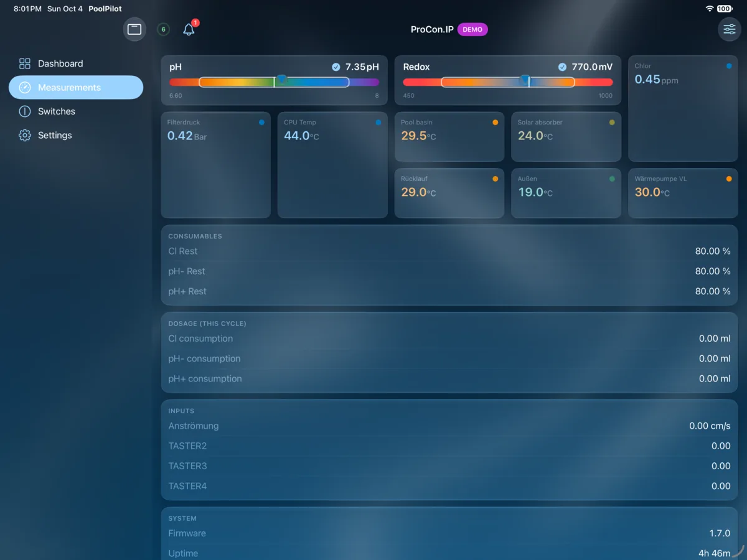Select the TASTER4 row
Image resolution: width=747 pixels, height=560 pixels.
(449, 486)
